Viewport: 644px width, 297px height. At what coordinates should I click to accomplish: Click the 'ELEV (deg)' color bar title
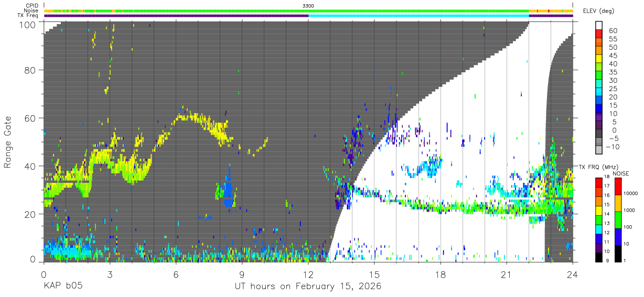(x=599, y=11)
